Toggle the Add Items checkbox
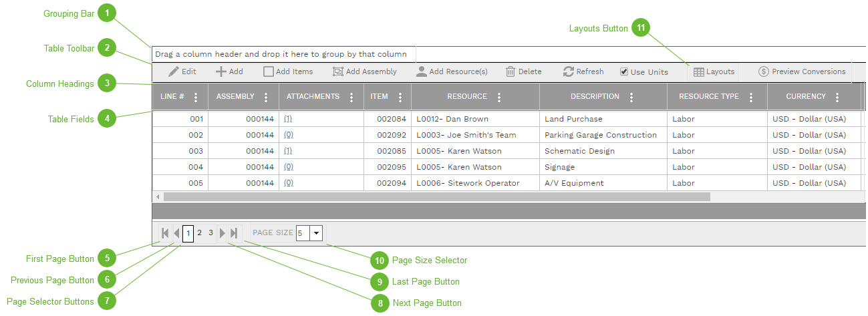The height and width of the screenshot is (316, 868). pyautogui.click(x=268, y=71)
